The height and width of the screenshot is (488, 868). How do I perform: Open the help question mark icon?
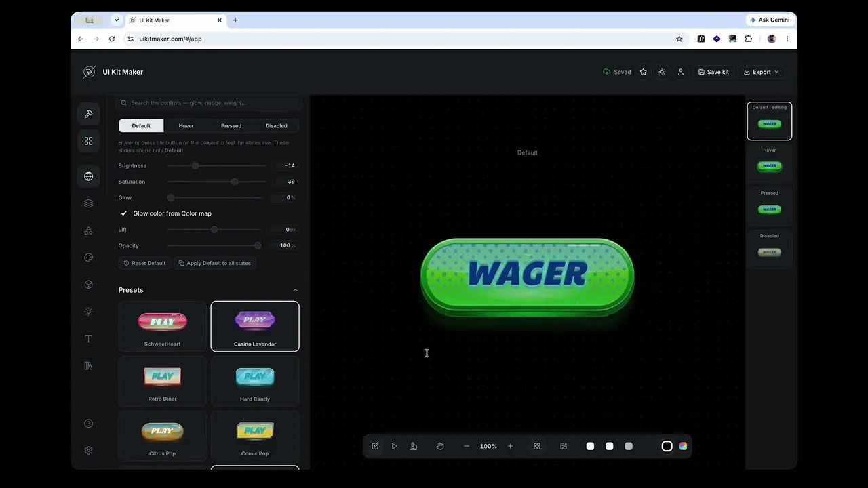tap(88, 424)
